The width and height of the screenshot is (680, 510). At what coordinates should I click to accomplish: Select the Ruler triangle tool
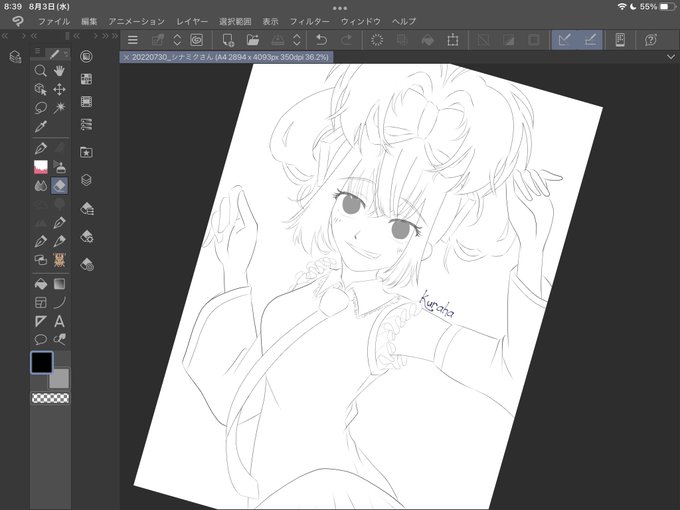40,321
